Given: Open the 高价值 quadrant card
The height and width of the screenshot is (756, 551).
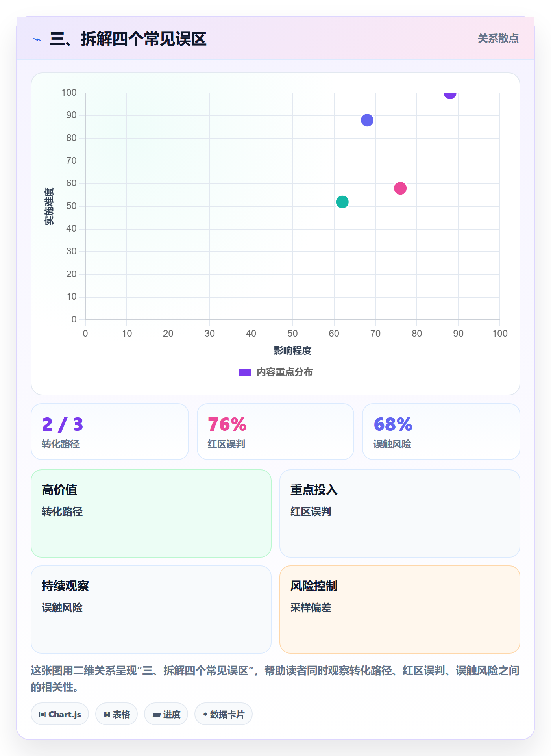Looking at the screenshot, I should click(151, 513).
